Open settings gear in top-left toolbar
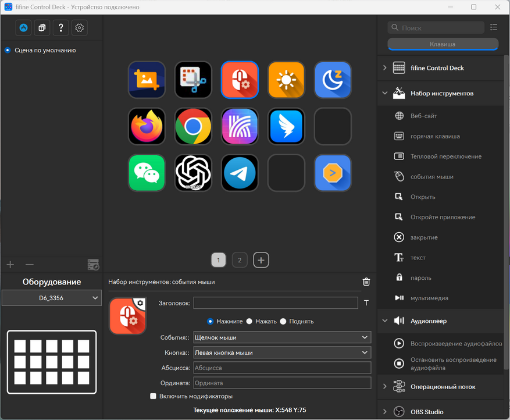Viewport: 510px width, 420px height. (80, 27)
